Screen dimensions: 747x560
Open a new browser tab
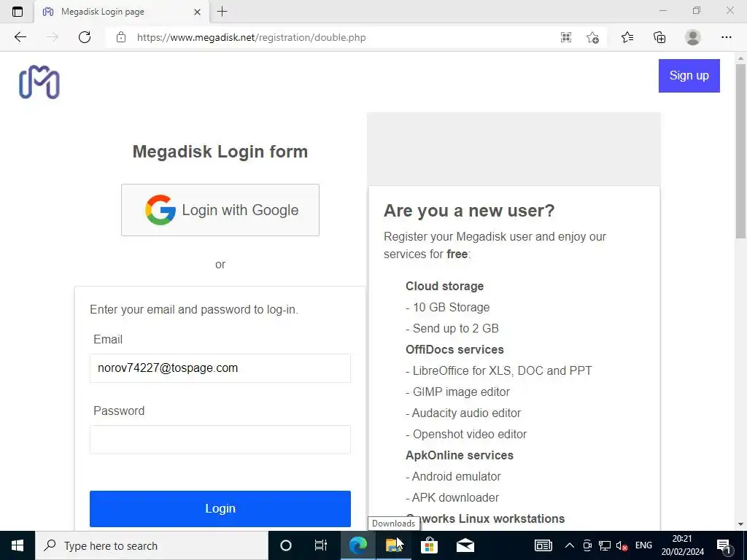click(222, 12)
